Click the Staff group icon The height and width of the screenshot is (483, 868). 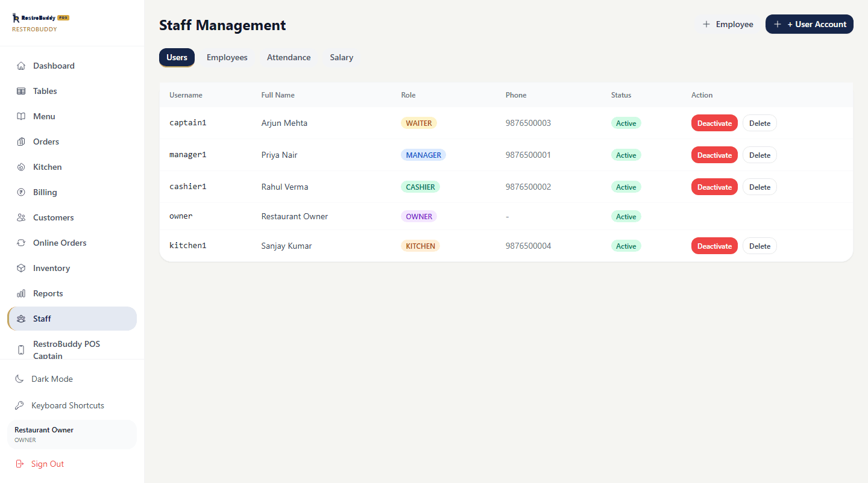[x=21, y=319]
